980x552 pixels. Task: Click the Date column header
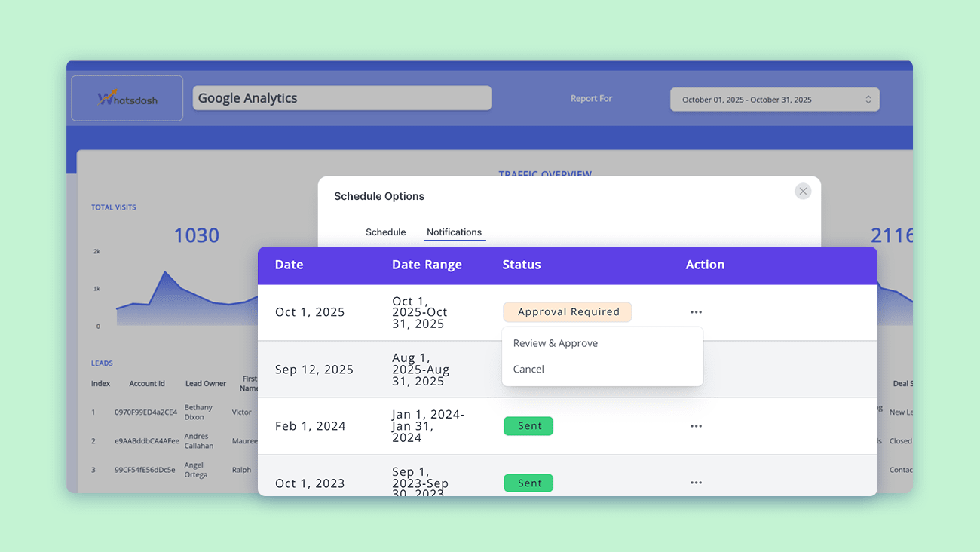pos(289,265)
